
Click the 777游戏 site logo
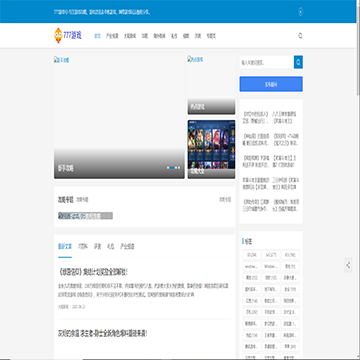68,36
